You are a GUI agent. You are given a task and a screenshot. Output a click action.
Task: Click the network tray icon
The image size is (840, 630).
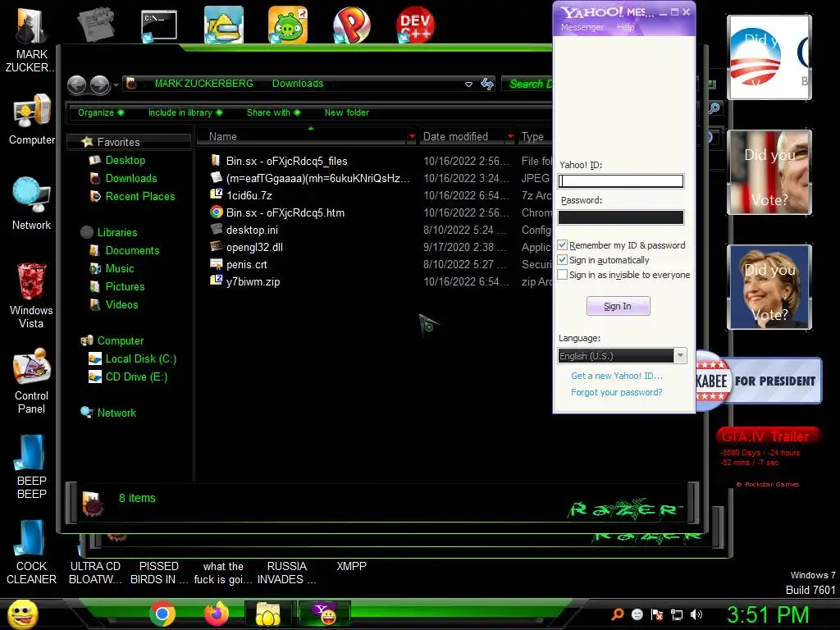(677, 614)
